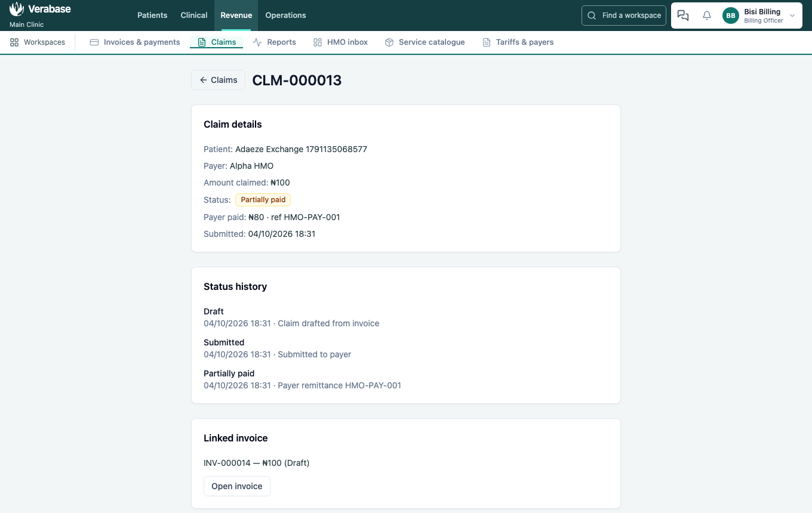Click the CLM-000013 claim heading
This screenshot has width=812, height=513.
coord(297,81)
